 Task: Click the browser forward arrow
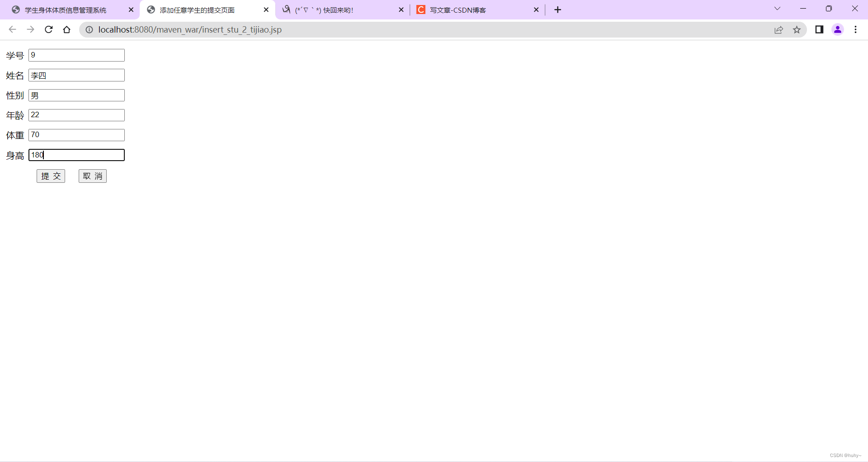(x=30, y=29)
